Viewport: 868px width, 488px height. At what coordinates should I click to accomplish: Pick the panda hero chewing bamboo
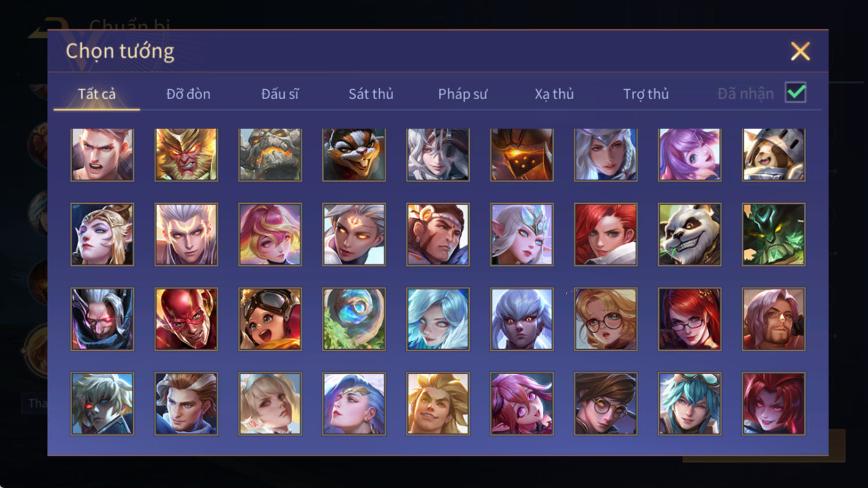click(690, 235)
